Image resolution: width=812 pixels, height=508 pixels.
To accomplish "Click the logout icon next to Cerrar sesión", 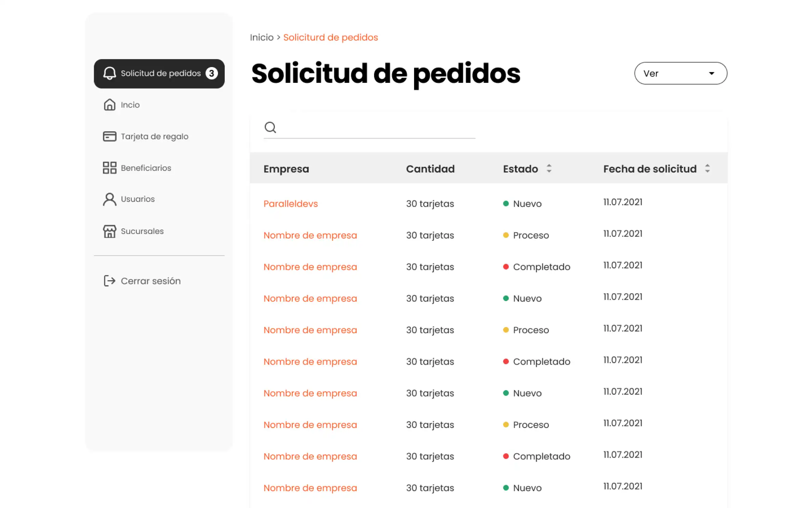I will pos(109,281).
